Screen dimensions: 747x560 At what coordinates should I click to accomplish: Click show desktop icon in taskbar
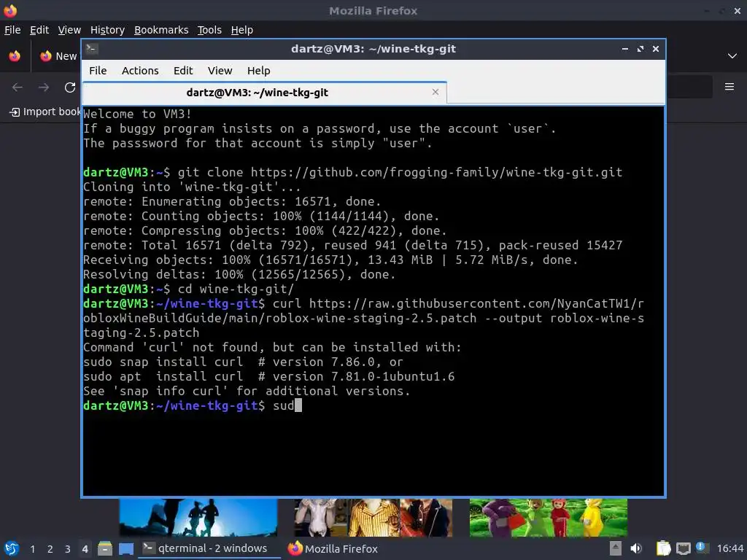coord(125,548)
